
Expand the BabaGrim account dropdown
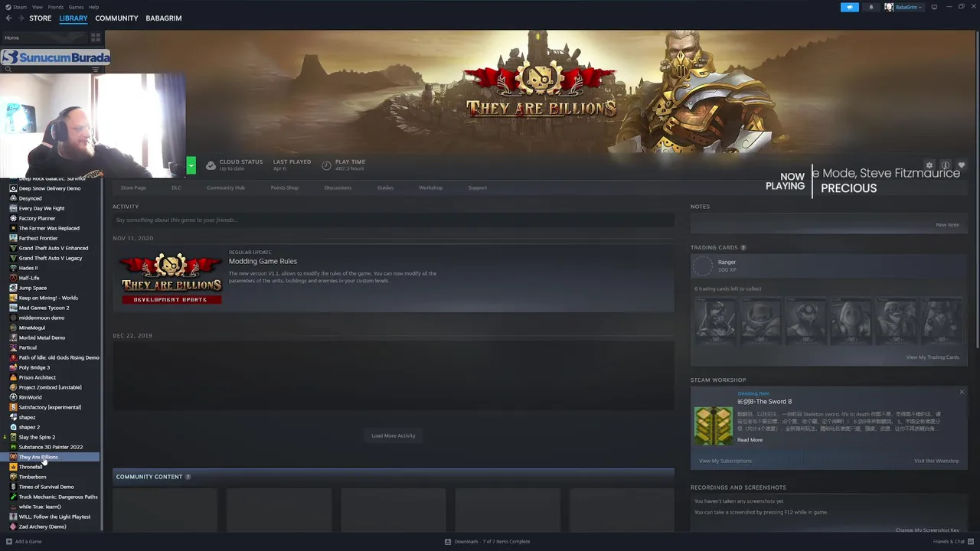point(908,7)
